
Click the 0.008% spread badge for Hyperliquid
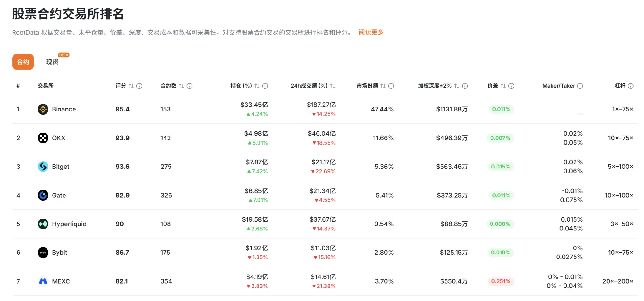(x=500, y=224)
